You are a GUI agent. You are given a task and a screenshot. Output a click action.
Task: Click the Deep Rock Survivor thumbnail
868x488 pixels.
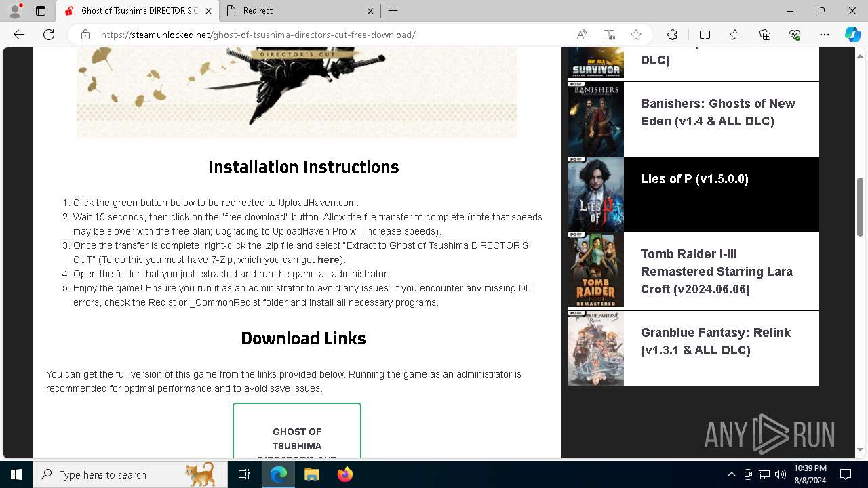595,62
